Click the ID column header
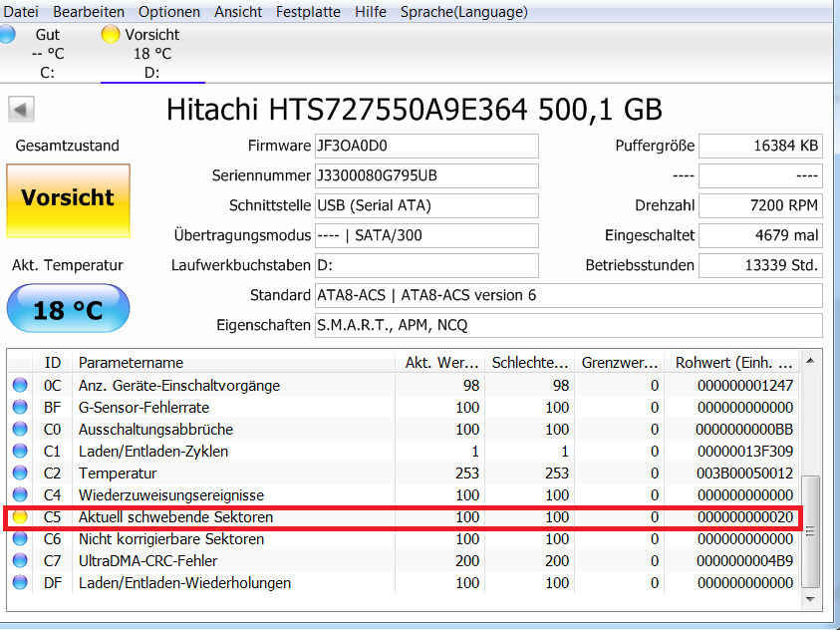Screen dimensions: 840x633 coord(53,363)
